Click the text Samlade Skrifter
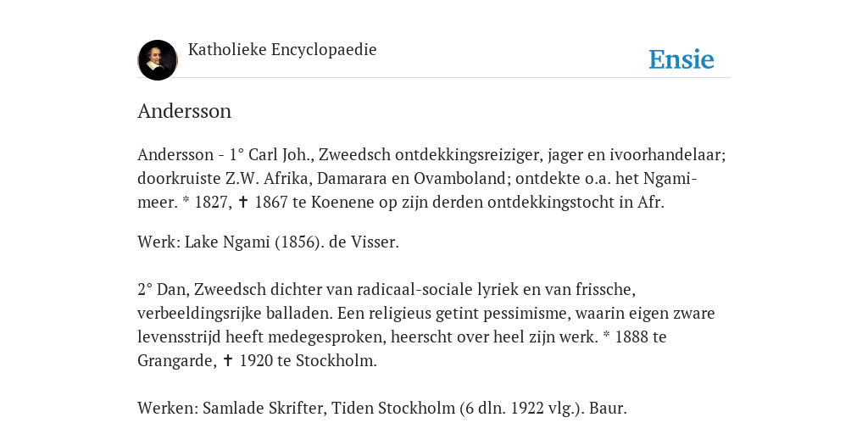This screenshot has width=868, height=434. click(267, 408)
